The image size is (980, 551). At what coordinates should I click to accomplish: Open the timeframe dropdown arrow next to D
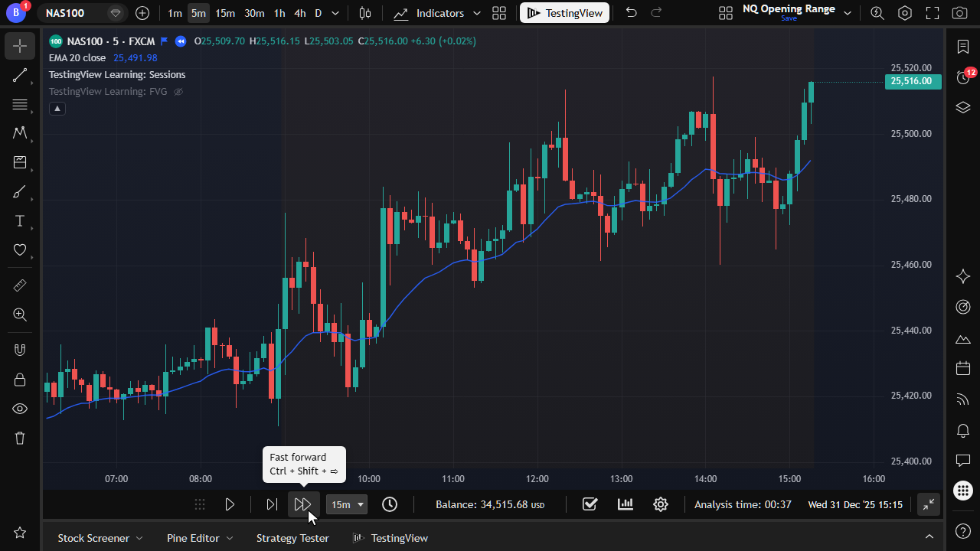tap(337, 13)
